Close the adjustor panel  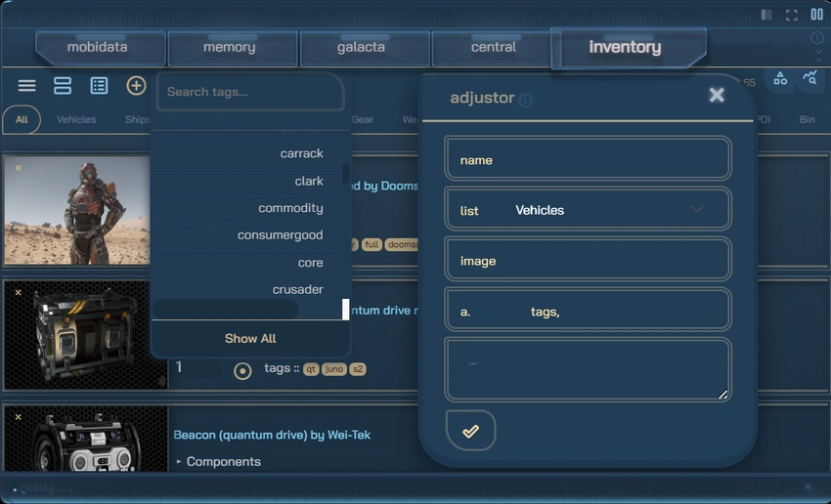coord(717,95)
